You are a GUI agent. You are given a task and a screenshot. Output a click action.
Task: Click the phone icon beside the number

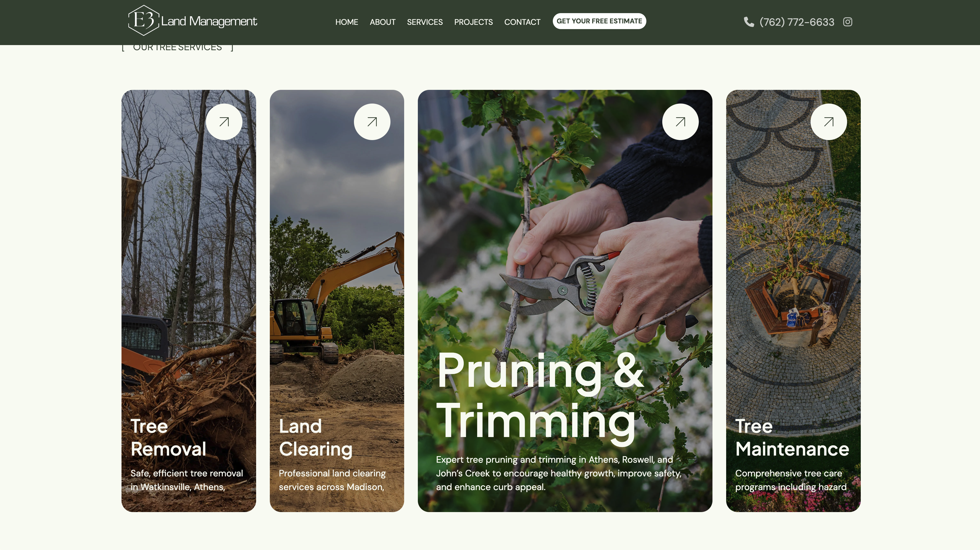[749, 22]
